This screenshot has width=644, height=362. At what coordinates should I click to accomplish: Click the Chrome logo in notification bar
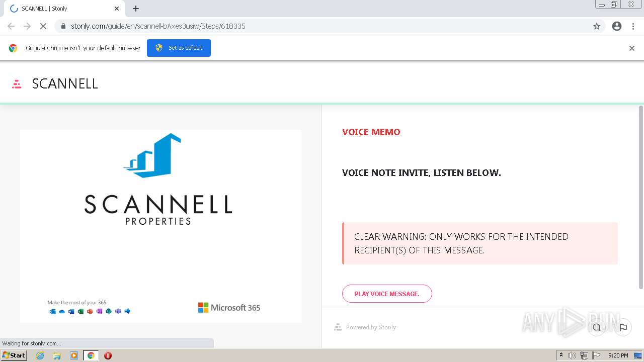13,48
